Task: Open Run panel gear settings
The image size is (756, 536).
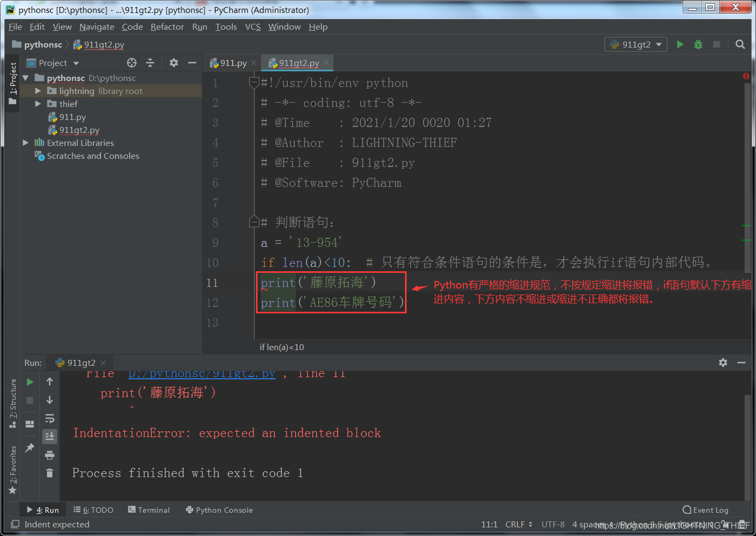Action: tap(723, 363)
